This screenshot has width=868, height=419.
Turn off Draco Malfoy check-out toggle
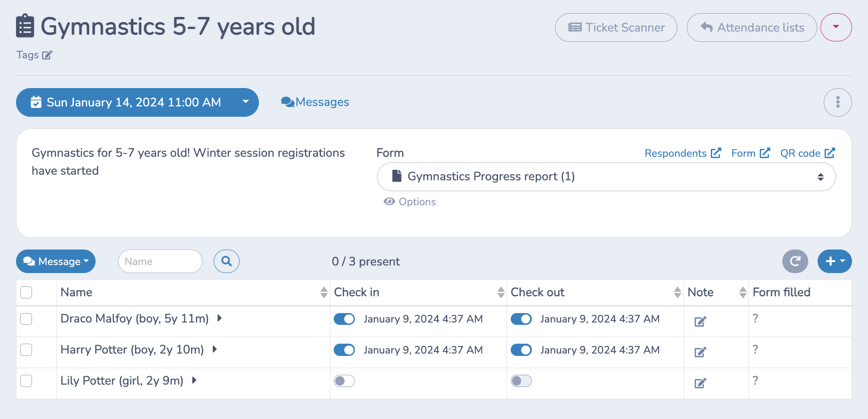click(521, 319)
